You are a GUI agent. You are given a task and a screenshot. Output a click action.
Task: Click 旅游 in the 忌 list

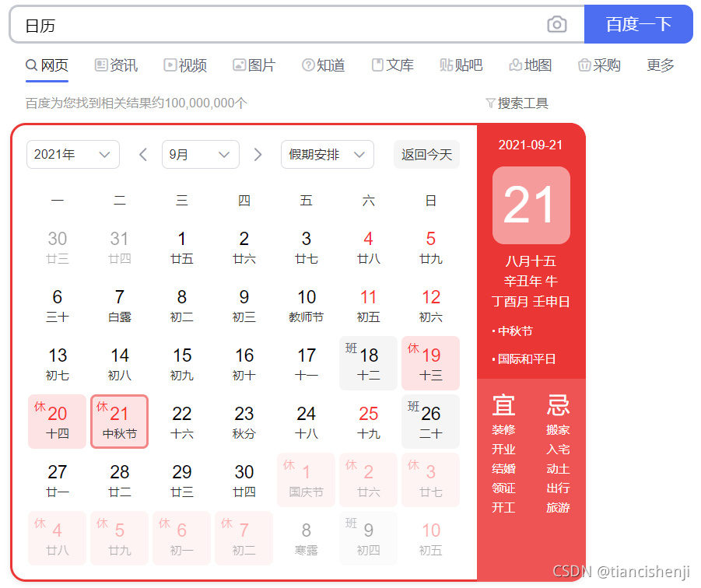(558, 508)
